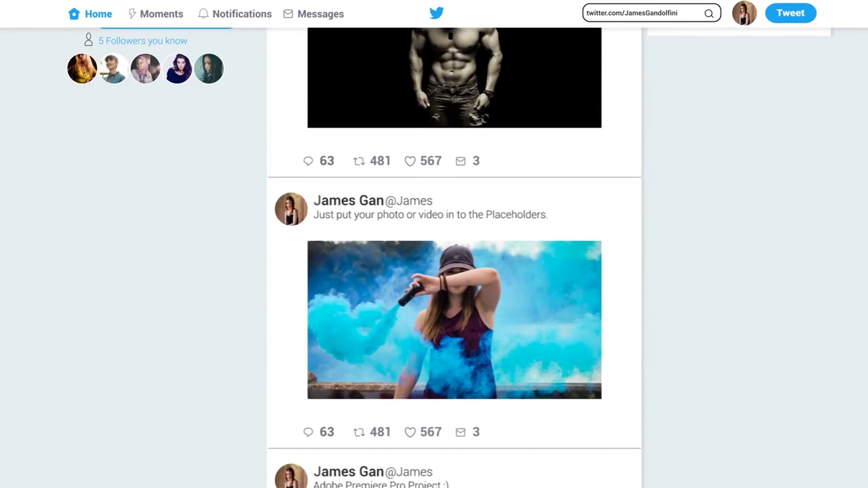Open profile menu via top-right avatar
This screenshot has width=868, height=488.
click(x=744, y=13)
